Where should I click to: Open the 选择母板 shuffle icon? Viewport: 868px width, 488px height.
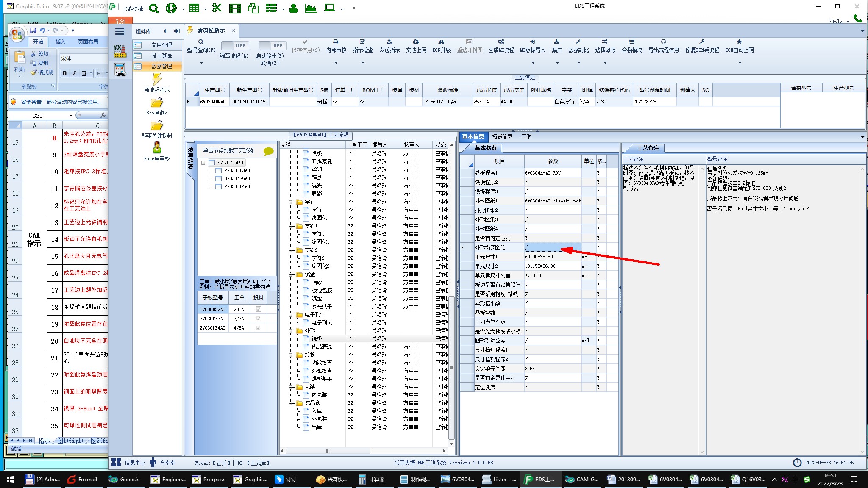click(x=605, y=42)
